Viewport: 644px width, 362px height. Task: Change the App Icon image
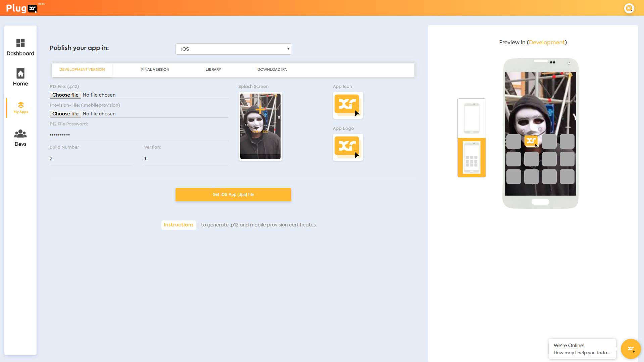point(348,105)
